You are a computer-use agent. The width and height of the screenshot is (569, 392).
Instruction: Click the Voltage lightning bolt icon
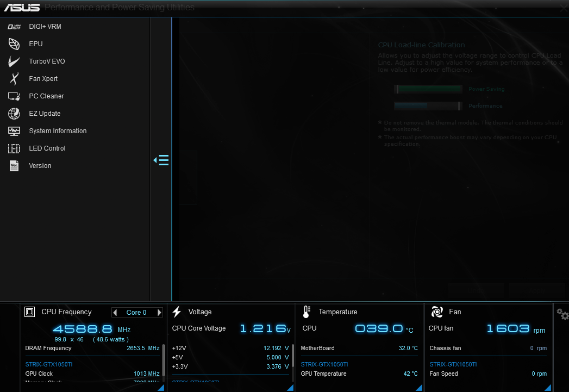coord(177,312)
